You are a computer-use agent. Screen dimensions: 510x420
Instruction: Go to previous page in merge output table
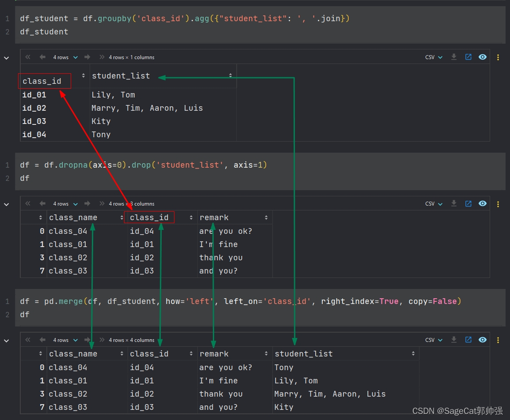(x=42, y=340)
